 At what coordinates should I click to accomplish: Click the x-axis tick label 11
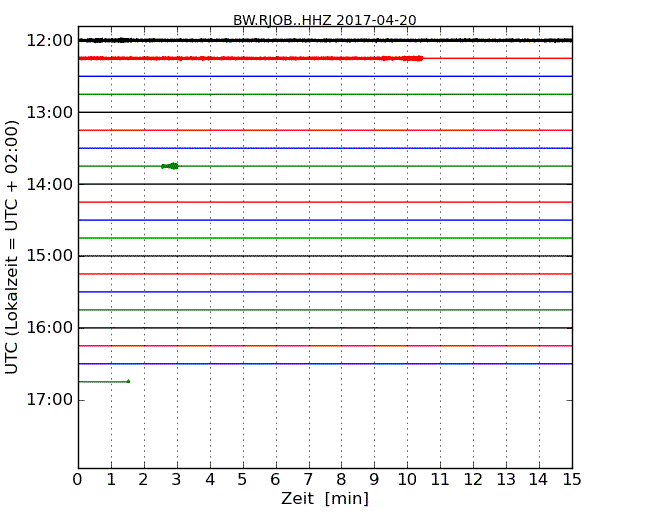point(440,480)
